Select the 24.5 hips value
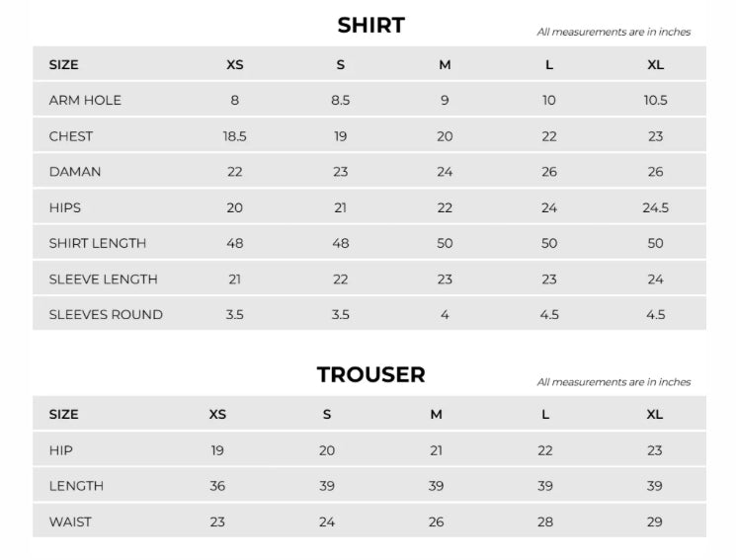The width and height of the screenshot is (736, 560). point(655,207)
